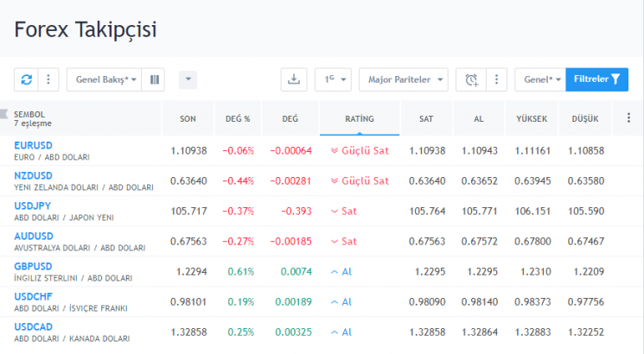Screen dimensions: 644x354
Task: Open the three-dot menu beside refresh
Action: coord(48,79)
